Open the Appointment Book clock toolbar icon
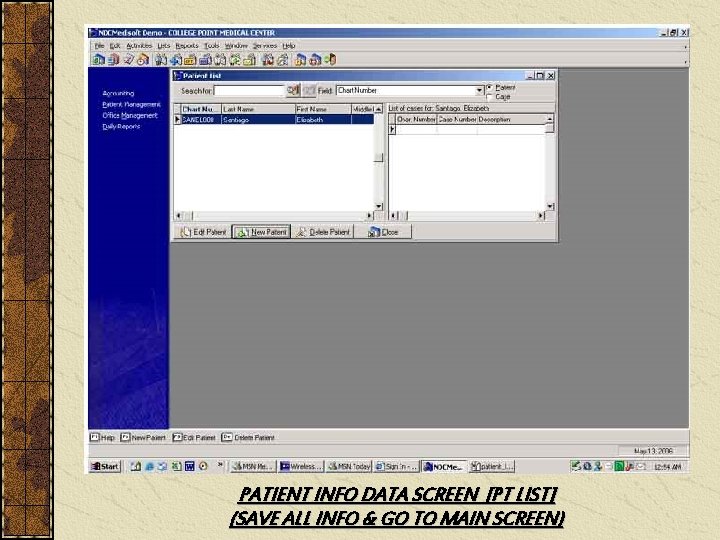Screen dimensions: 720x540 (x=143, y=60)
